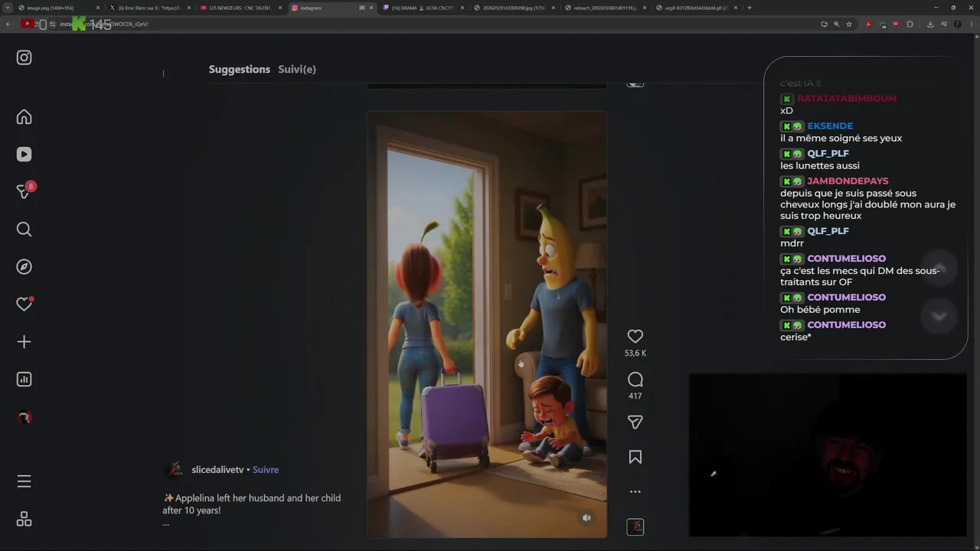
Task: Open the Instagram logo home link
Action: (x=24, y=57)
